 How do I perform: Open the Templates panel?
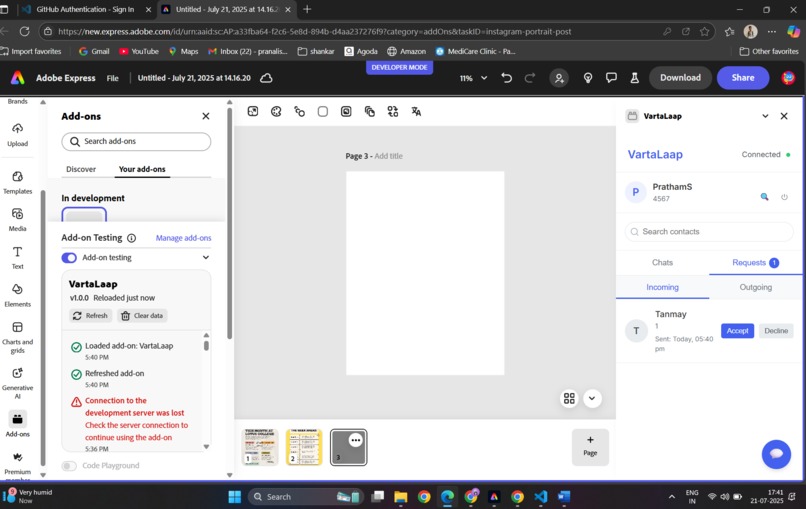(17, 183)
